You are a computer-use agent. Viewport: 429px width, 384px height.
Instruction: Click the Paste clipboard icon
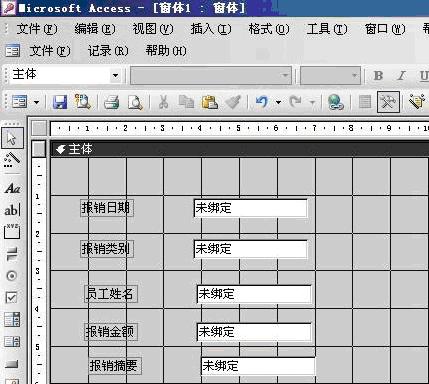(210, 102)
